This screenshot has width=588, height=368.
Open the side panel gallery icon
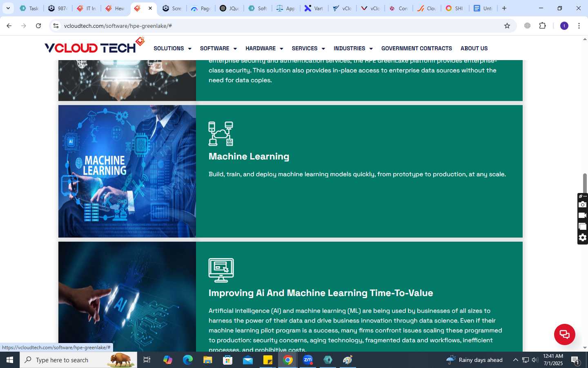point(583,227)
